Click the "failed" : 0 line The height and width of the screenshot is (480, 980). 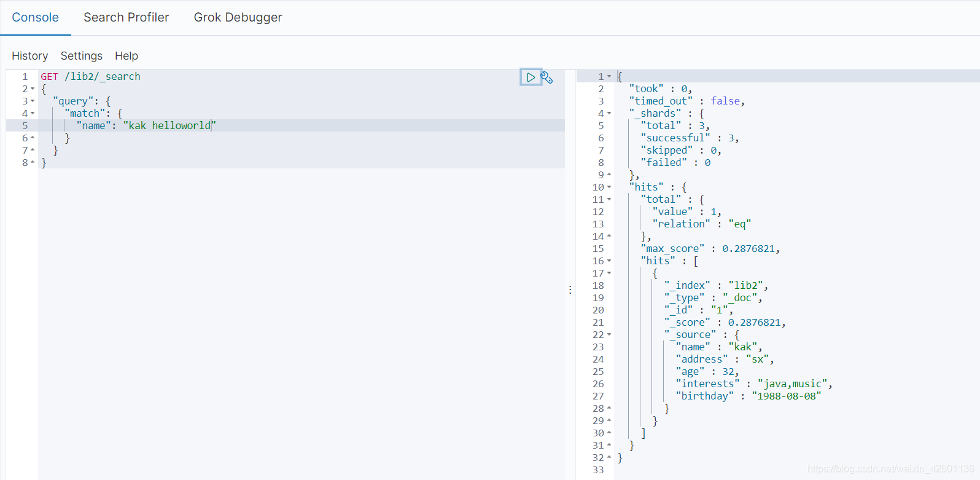pyautogui.click(x=675, y=163)
